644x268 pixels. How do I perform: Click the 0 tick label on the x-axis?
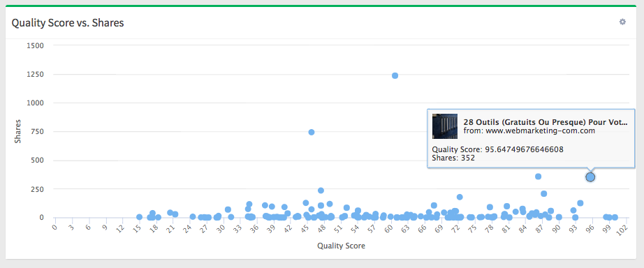tap(55, 227)
